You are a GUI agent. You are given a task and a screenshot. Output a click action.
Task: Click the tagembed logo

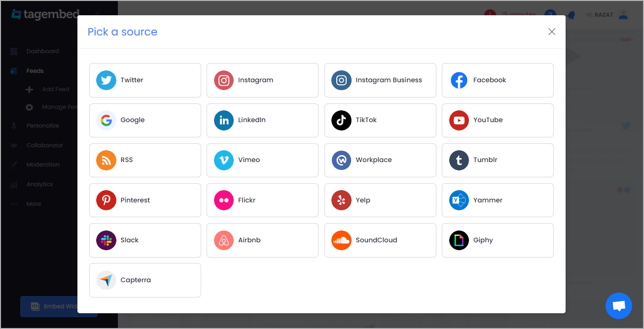[x=45, y=14]
